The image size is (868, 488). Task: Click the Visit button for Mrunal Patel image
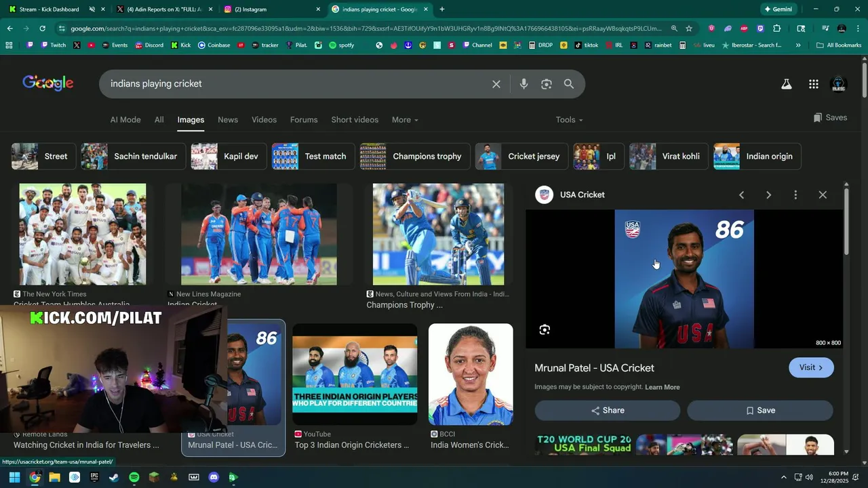coord(811,367)
